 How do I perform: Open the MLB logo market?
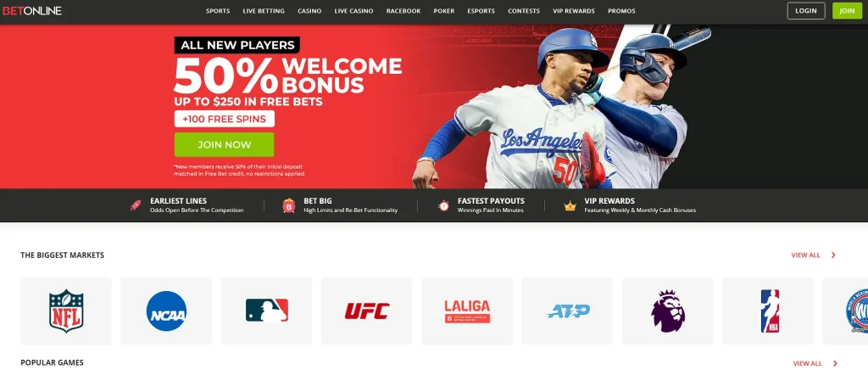tap(266, 311)
